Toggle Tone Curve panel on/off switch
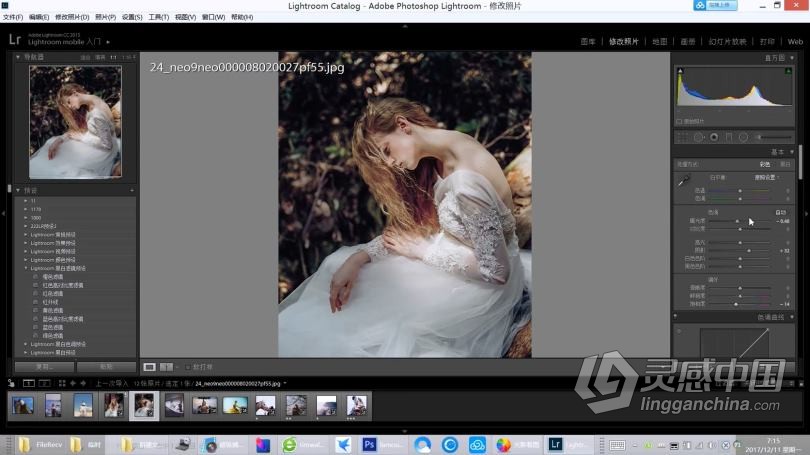810x455 pixels. coord(675,317)
